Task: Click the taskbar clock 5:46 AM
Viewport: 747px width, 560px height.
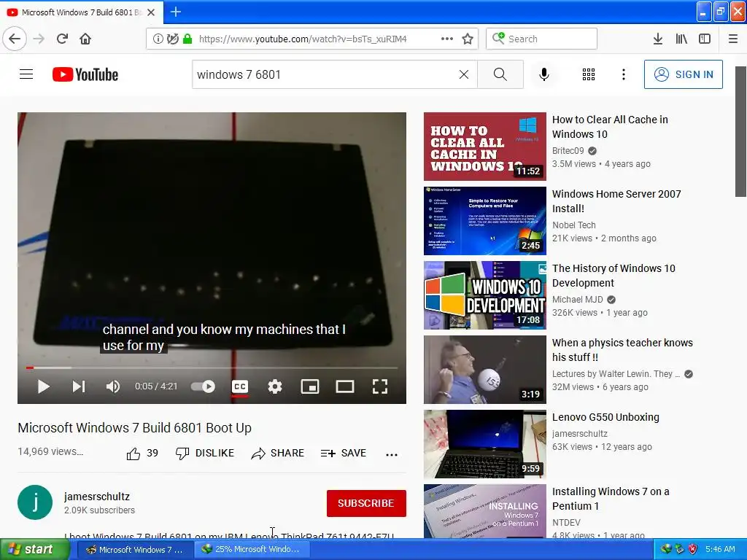Action: (x=720, y=549)
